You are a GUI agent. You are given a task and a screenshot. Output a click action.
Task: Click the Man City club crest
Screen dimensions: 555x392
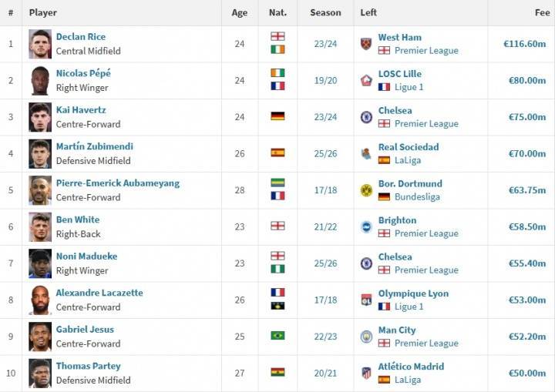coord(366,337)
